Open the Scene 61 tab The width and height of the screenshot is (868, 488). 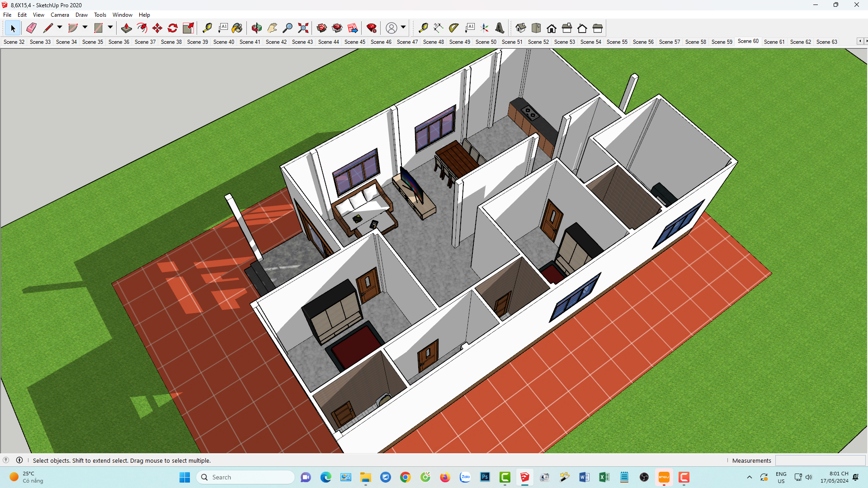coord(774,42)
